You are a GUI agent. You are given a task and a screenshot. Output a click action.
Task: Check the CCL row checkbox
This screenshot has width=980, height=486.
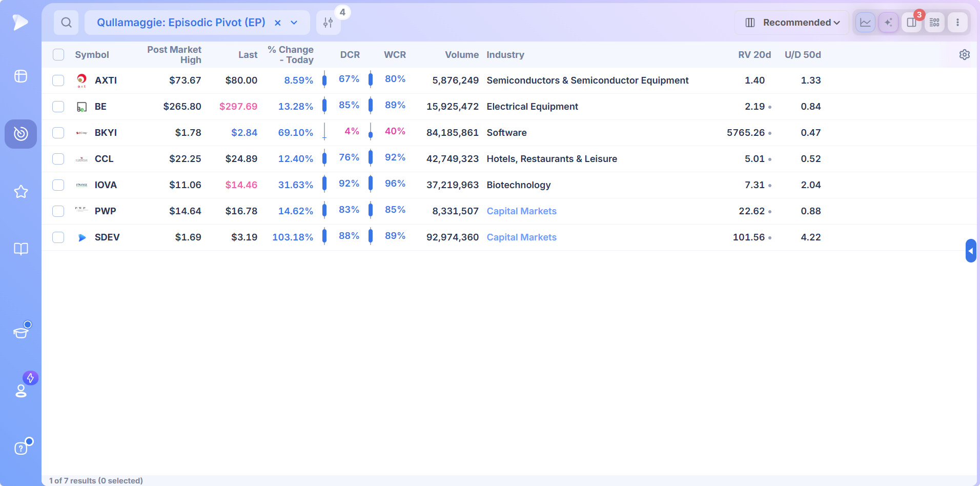(x=58, y=159)
